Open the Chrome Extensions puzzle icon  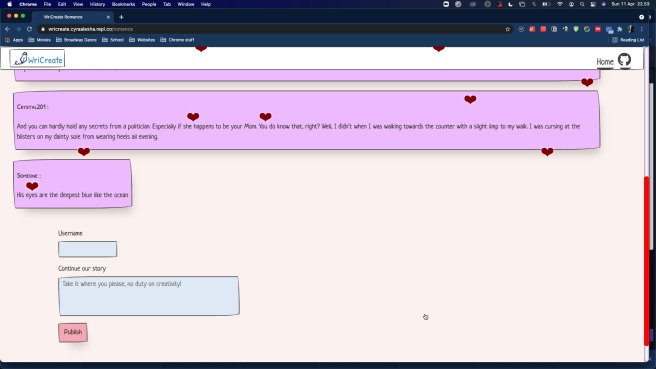click(620, 29)
